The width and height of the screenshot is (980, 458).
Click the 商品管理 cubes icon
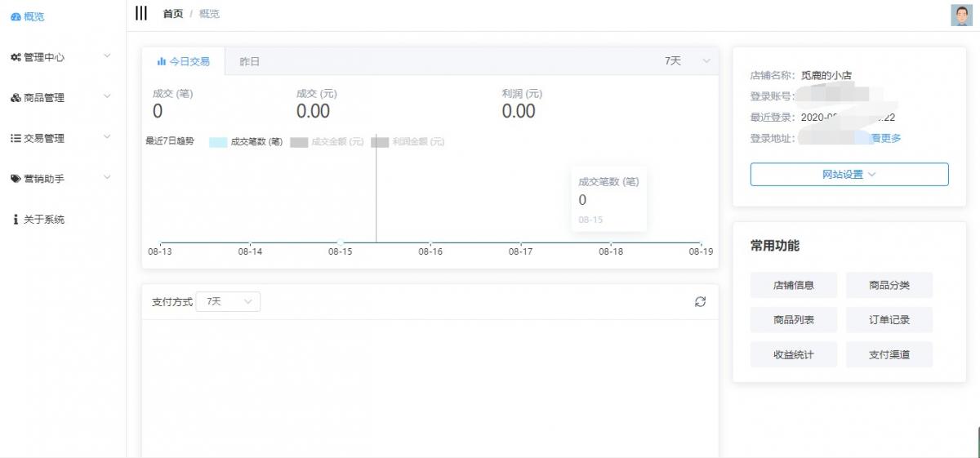pyautogui.click(x=16, y=98)
